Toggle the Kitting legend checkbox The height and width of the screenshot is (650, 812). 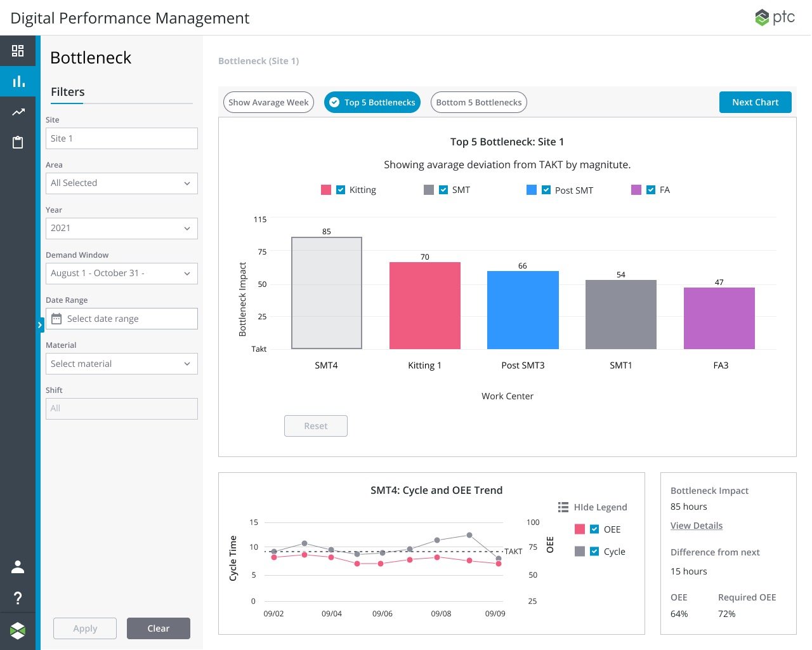pyautogui.click(x=341, y=190)
